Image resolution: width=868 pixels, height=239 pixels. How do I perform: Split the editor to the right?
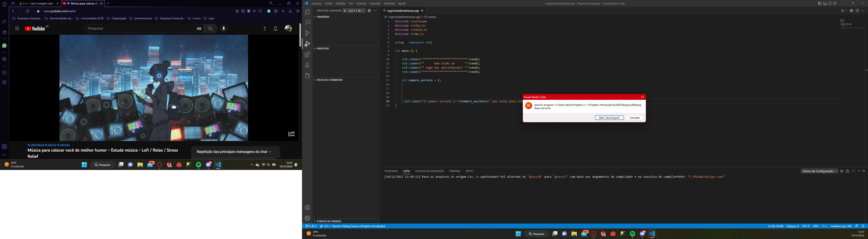click(857, 11)
